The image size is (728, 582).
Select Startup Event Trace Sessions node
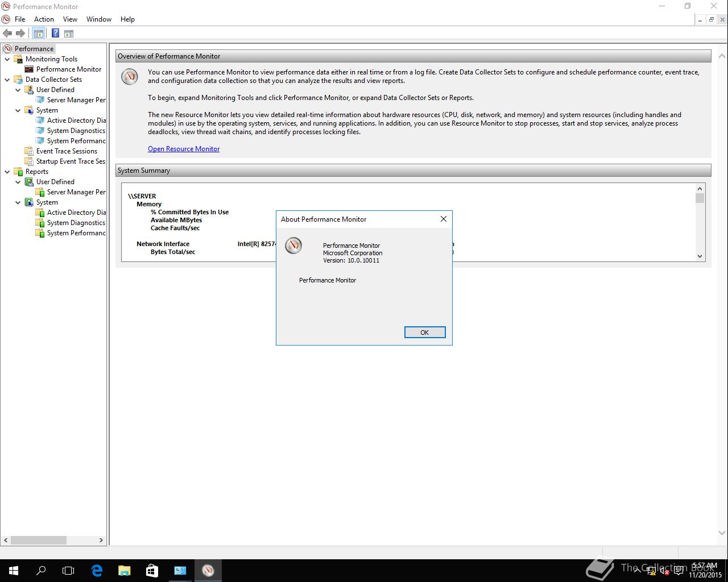tap(71, 161)
